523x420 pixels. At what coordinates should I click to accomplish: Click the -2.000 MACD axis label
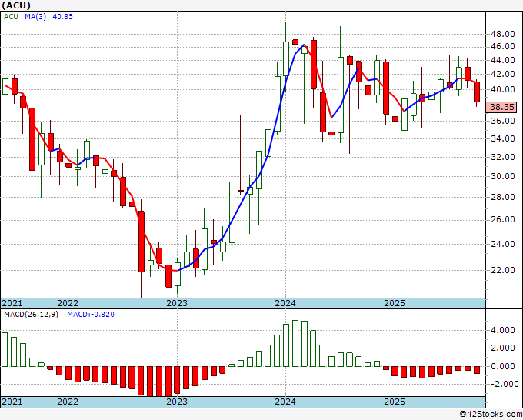pyautogui.click(x=503, y=384)
